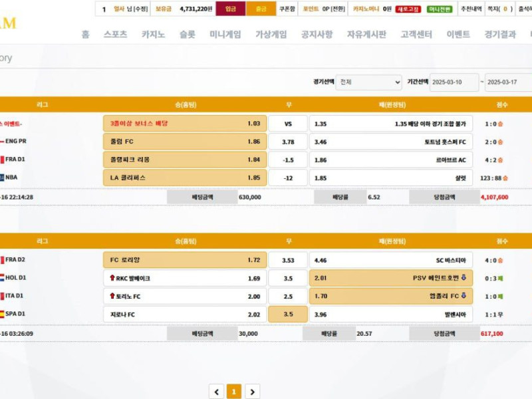Screen dimensions: 532x399
Task: Open the 경기선택 dropdown showing 전체
Action: [368, 82]
